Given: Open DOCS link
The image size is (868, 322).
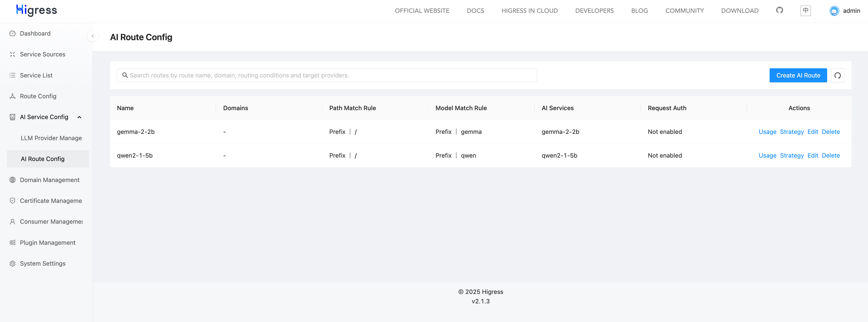Looking at the screenshot, I should tap(475, 11).
